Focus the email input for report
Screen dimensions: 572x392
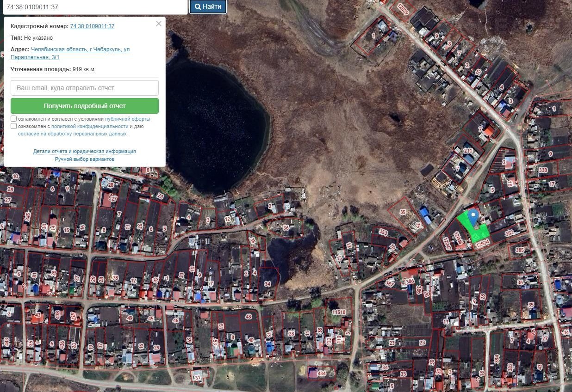click(85, 88)
